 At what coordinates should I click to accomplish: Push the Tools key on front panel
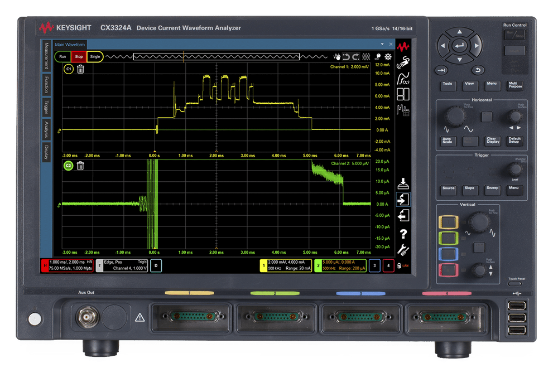[448, 85]
